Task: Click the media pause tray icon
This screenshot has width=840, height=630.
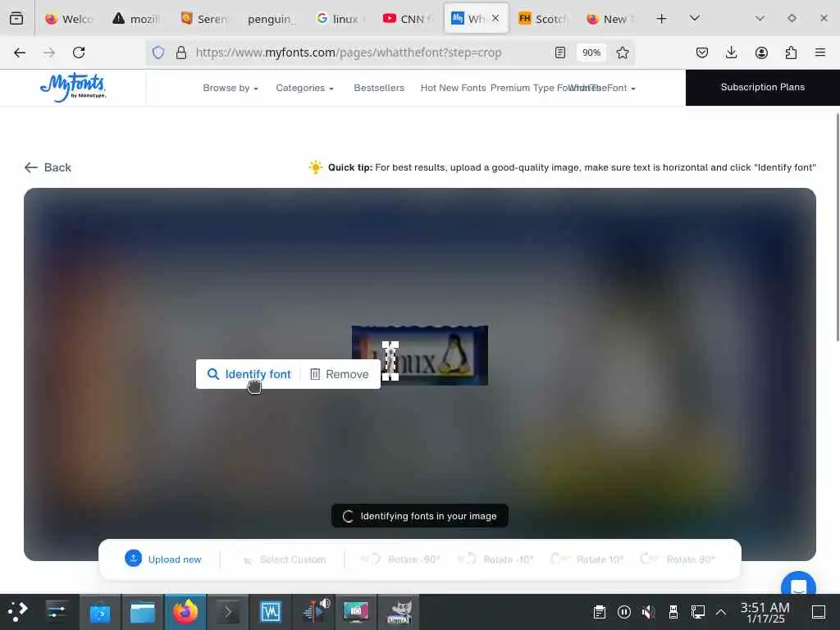Action: click(x=623, y=612)
